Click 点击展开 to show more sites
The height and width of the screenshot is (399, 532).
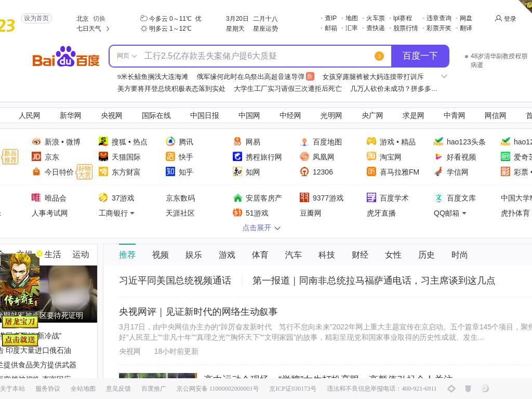pyautogui.click(x=261, y=228)
